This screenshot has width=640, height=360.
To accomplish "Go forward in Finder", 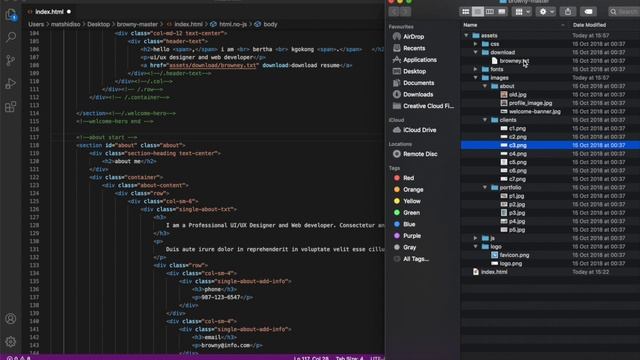I will (x=405, y=12).
